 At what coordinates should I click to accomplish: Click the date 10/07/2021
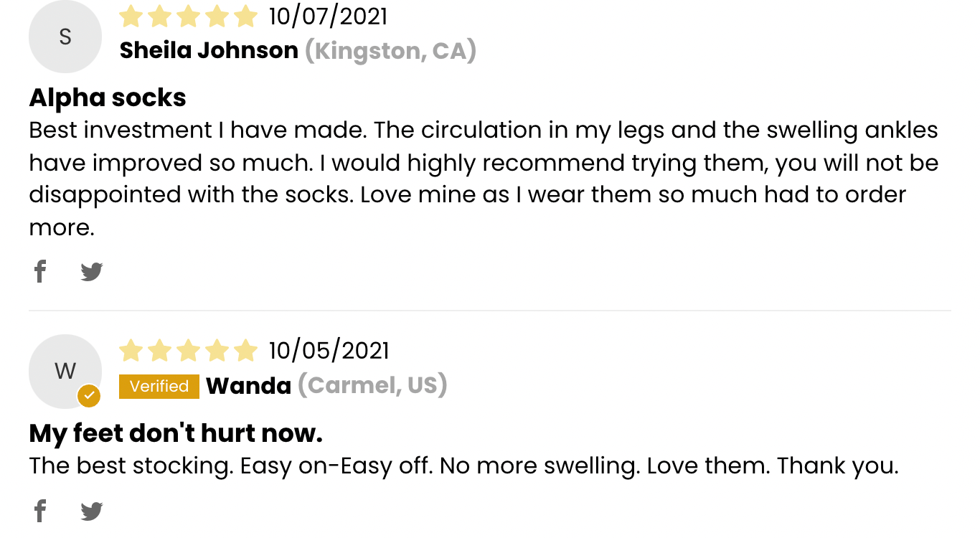[328, 16]
